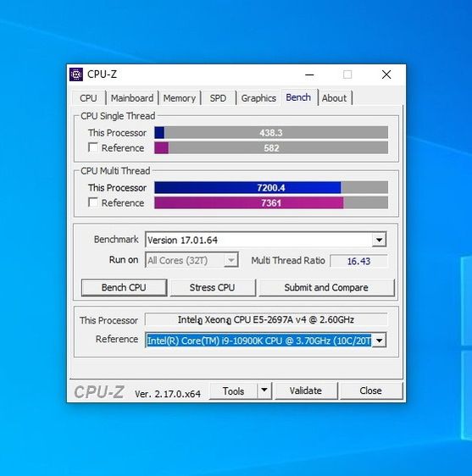The width and height of the screenshot is (472, 476).
Task: Enable the Multi Thread Reference checkbox
Action: click(x=93, y=202)
